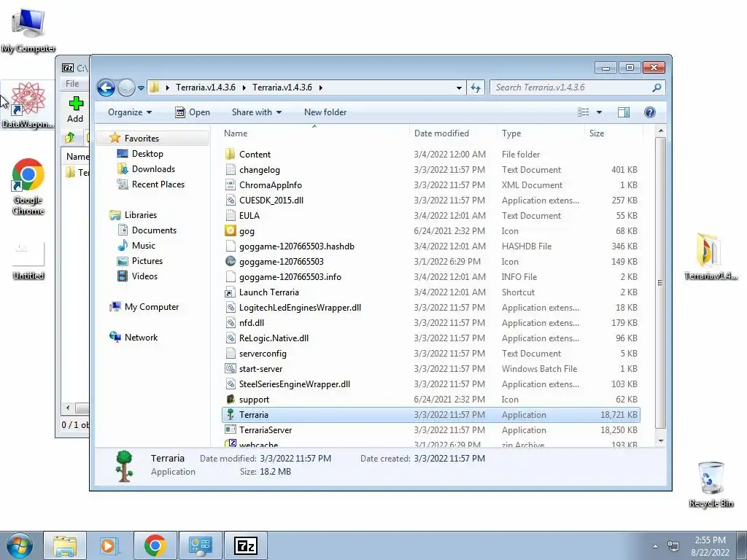Sort files by the Name column

[x=314, y=133]
